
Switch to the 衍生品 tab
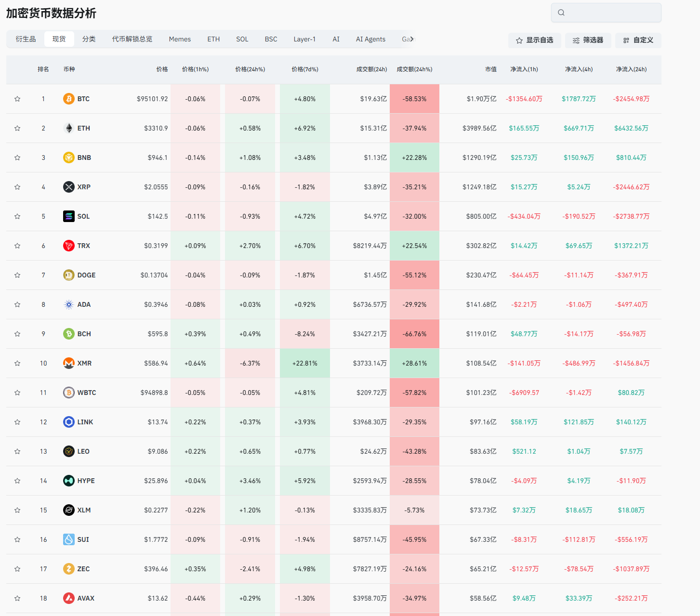(x=26, y=39)
